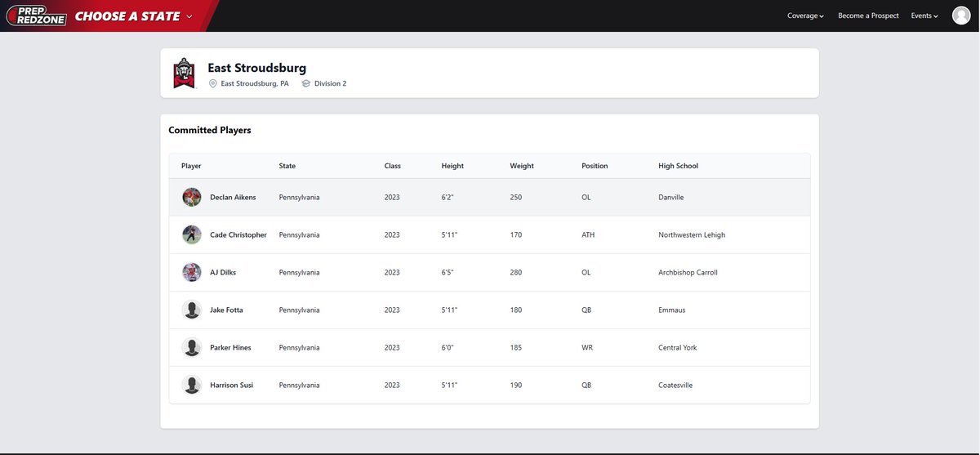Viewport: 980px width, 455px height.
Task: Click height 6'0" in Parker Hines row
Action: coord(448,348)
